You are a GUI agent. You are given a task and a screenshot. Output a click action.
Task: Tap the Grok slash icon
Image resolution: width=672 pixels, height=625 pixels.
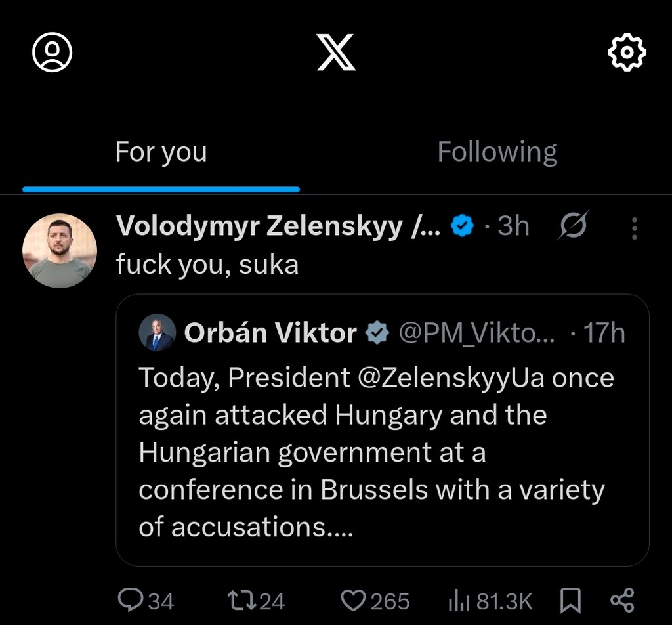click(572, 226)
